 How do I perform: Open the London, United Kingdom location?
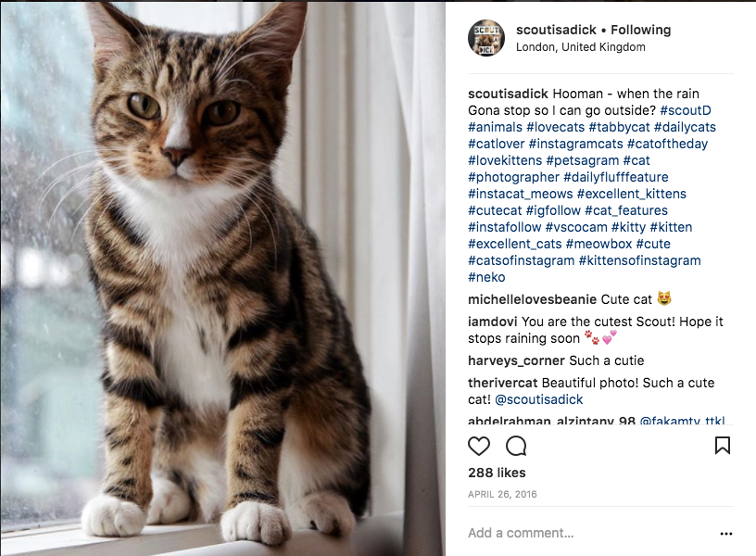(580, 47)
